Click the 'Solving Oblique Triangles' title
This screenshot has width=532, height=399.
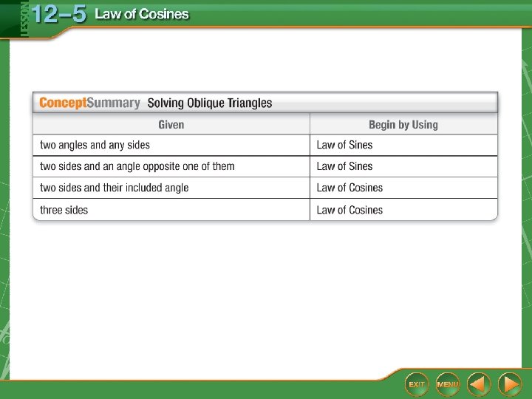click(x=210, y=103)
